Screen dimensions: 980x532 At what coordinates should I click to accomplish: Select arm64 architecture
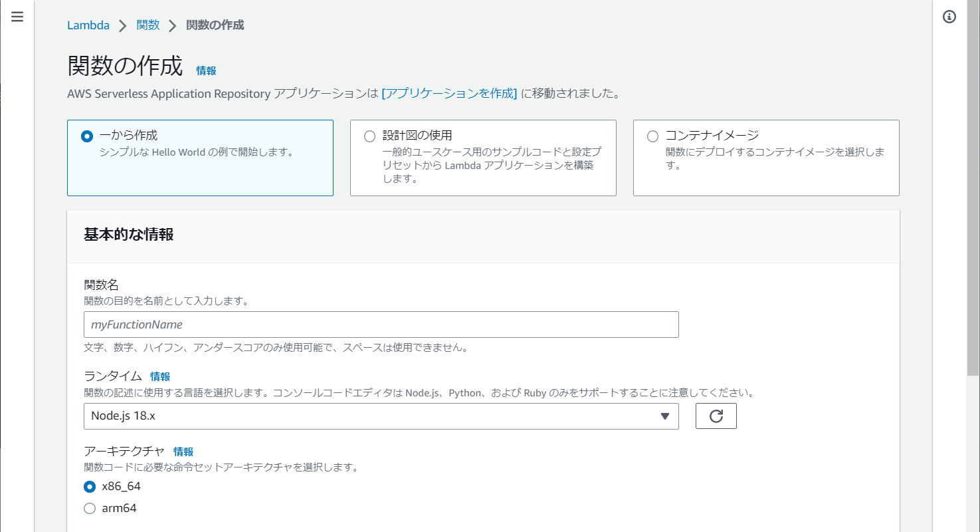[x=90, y=509]
